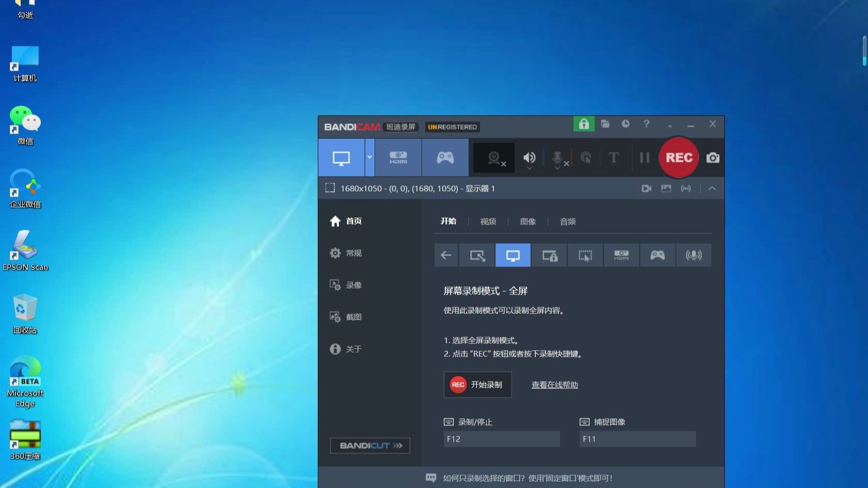The width and height of the screenshot is (868, 488).
Task: Click the 录制/停止 hotkey field F12
Action: click(x=502, y=439)
